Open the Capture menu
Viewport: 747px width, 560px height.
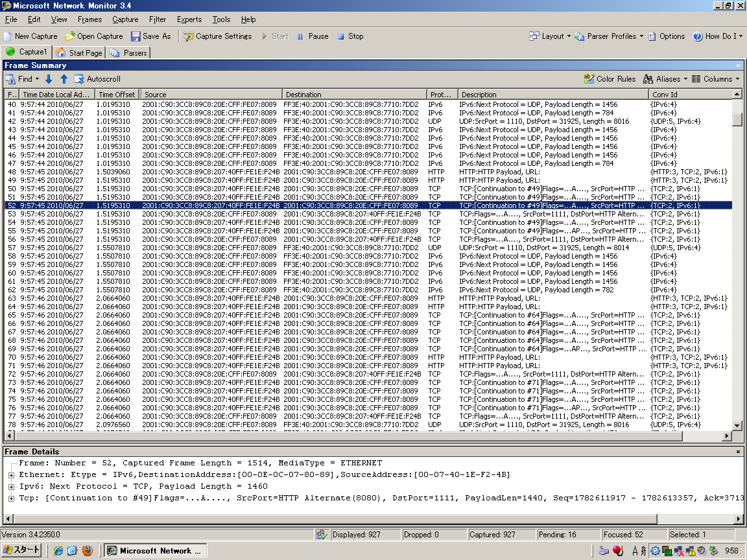125,19
